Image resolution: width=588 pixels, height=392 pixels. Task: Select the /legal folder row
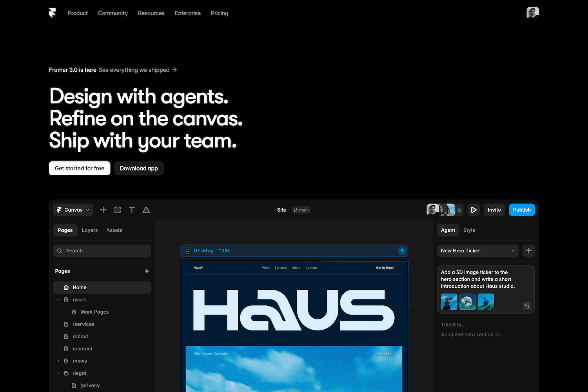click(79, 373)
